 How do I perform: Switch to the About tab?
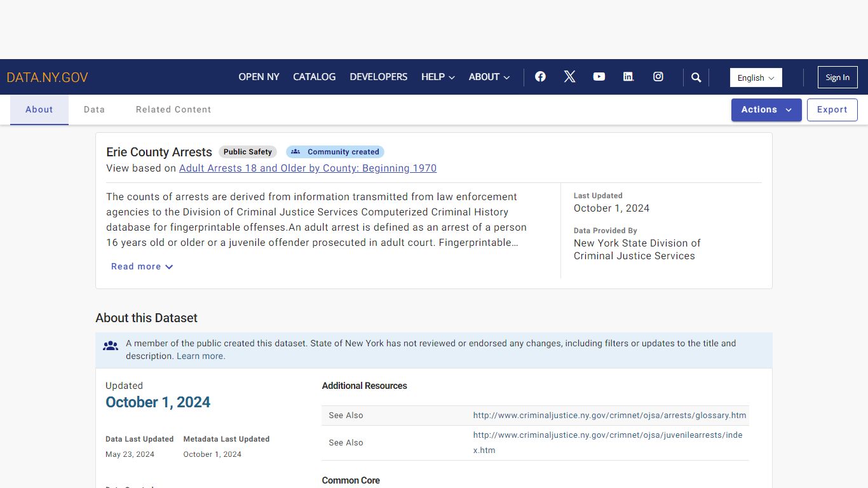click(x=39, y=110)
